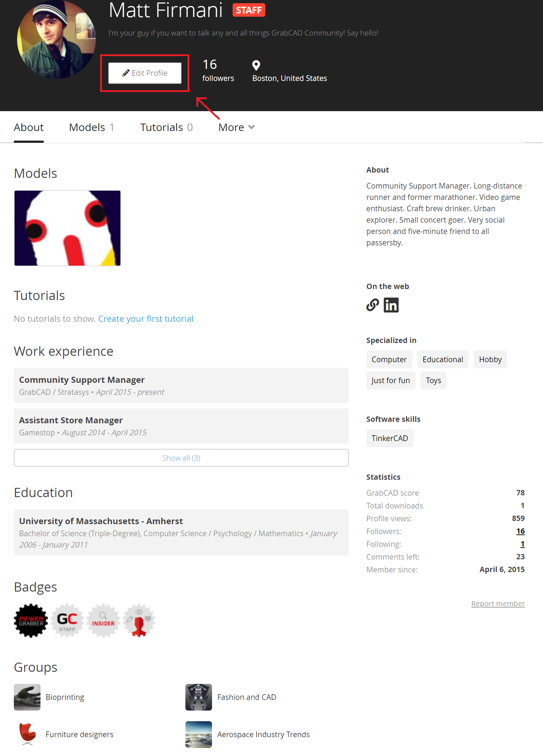Click the GC Staff badge
543x756 pixels.
click(67, 620)
